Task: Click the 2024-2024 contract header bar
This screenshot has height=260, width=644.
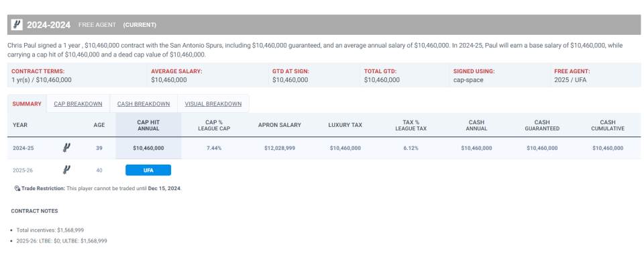Action: [324, 25]
